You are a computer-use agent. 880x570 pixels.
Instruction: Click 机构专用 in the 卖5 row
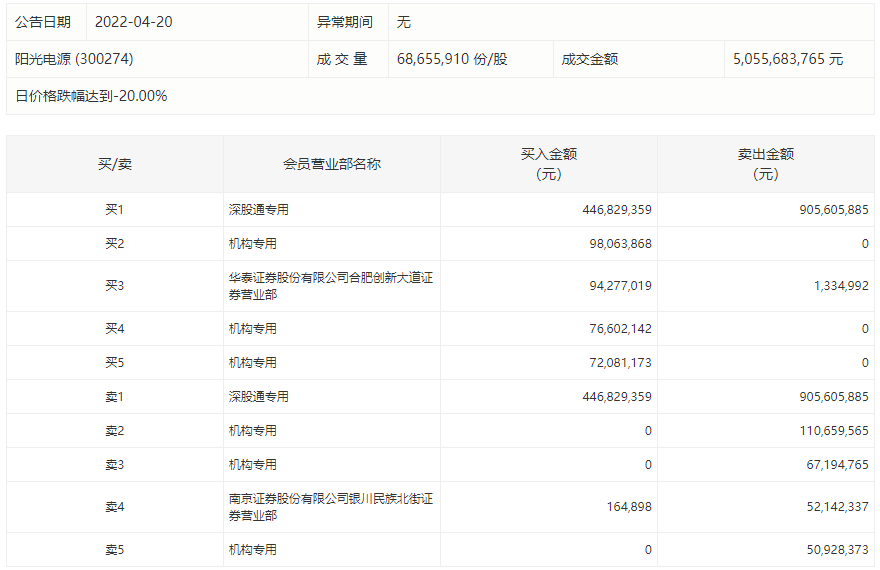click(253, 549)
